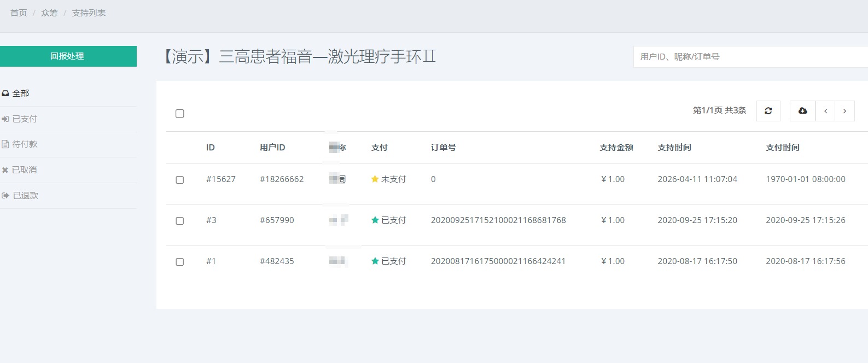Click the 订单号 column header
This screenshot has height=363, width=868.
(x=444, y=147)
